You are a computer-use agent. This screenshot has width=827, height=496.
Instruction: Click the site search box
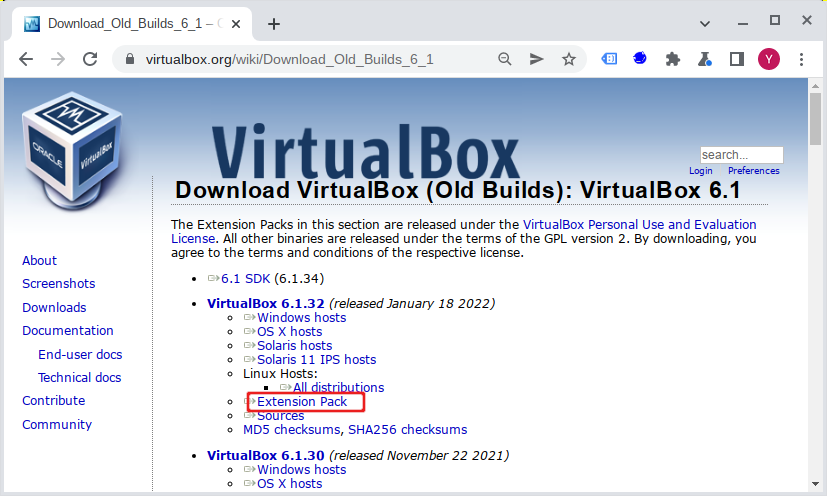[x=742, y=155]
